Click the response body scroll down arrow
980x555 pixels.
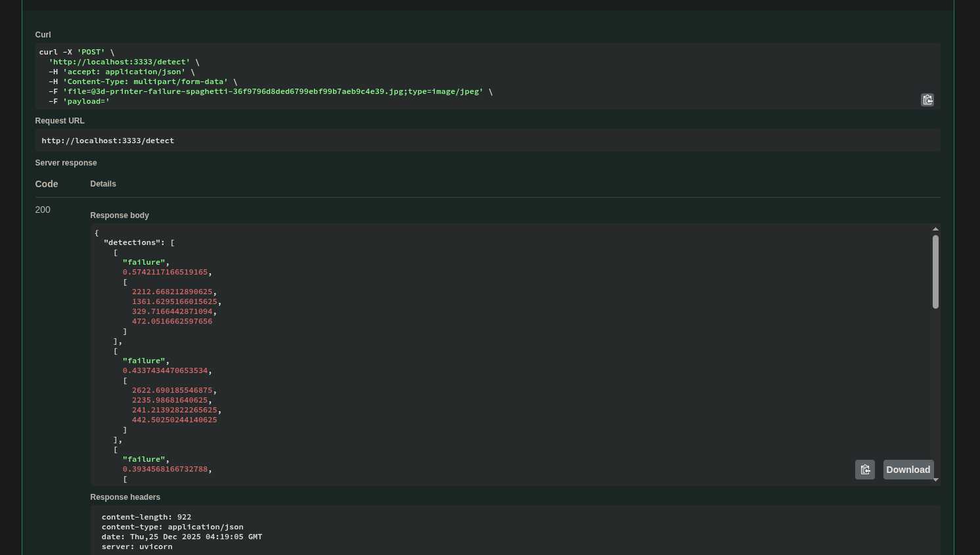point(935,480)
